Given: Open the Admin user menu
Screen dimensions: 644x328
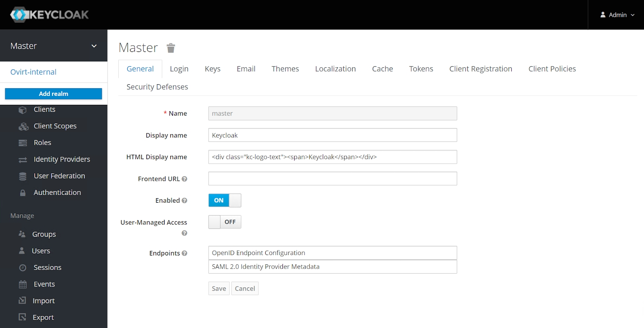Looking at the screenshot, I should (x=617, y=15).
